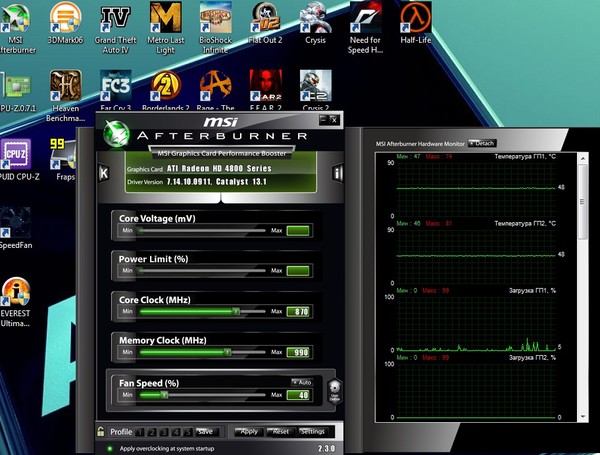Open the Heaven Benchmark shortcut
The width and height of the screenshot is (600, 455).
pos(65,96)
